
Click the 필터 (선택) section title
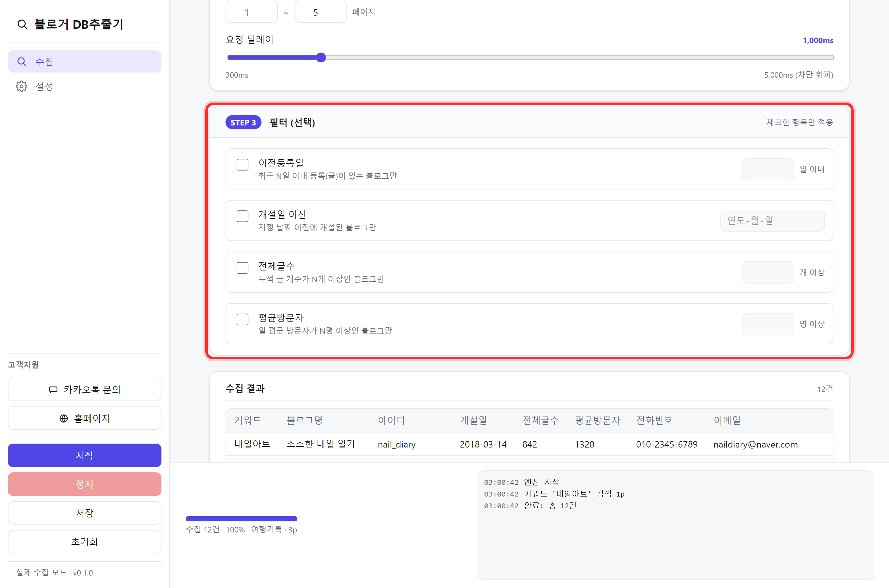pos(292,122)
